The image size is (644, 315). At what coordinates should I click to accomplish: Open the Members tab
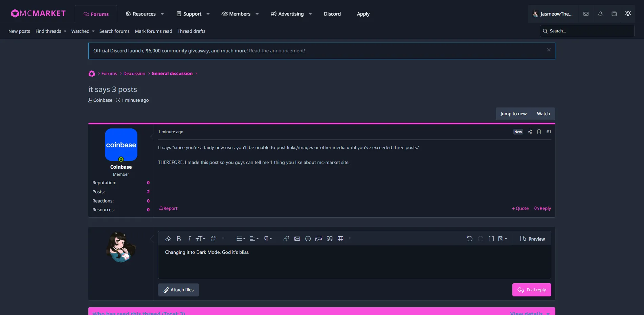236,14
